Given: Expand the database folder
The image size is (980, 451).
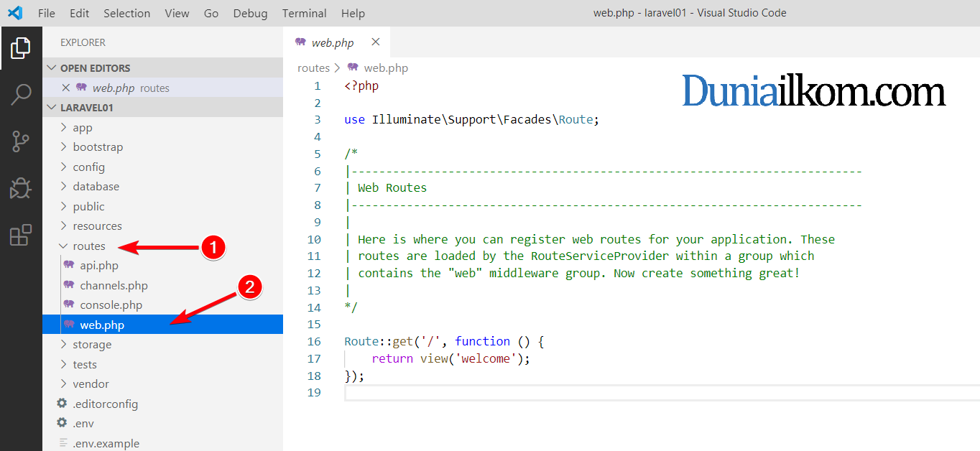Looking at the screenshot, I should (162, 186).
